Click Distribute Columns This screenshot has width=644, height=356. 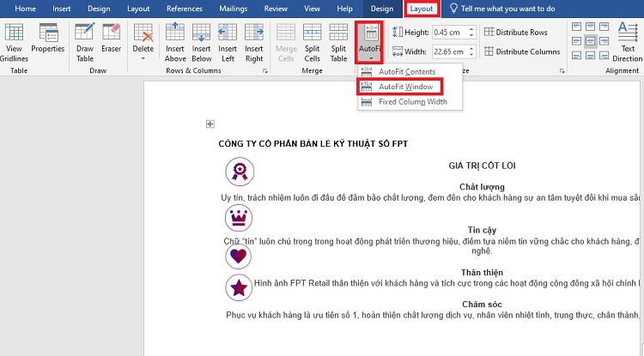pyautogui.click(x=522, y=51)
